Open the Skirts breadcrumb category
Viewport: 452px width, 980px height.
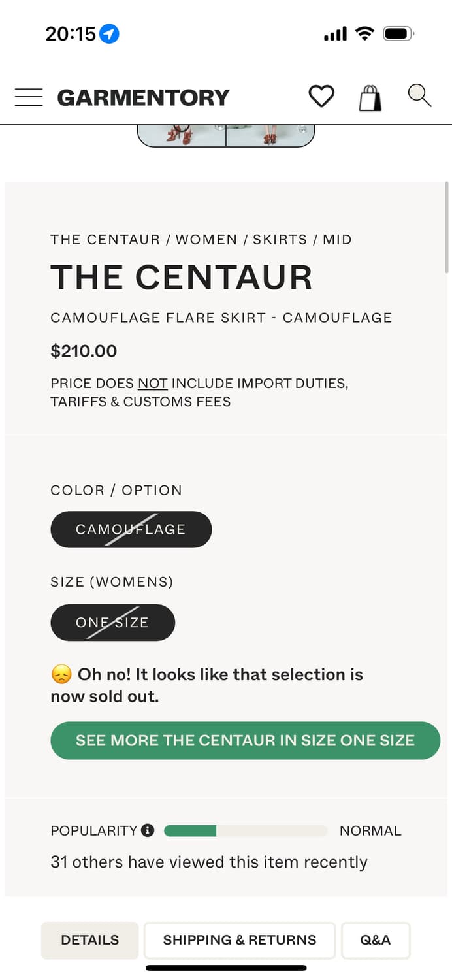pyautogui.click(x=280, y=240)
